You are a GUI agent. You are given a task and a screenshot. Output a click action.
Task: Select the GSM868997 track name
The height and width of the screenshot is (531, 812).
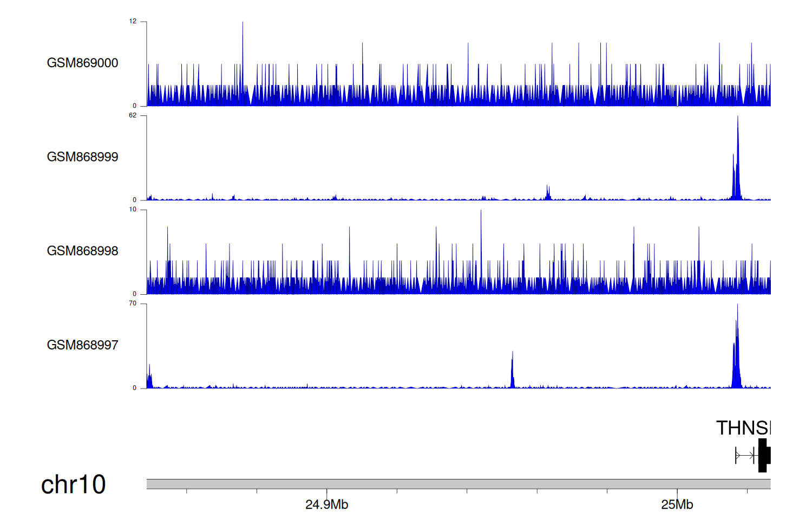[82, 345]
